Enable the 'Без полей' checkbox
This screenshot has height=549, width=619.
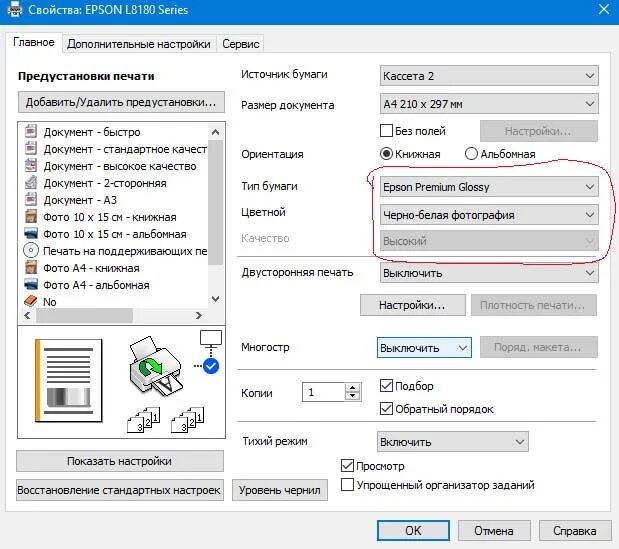point(386,131)
